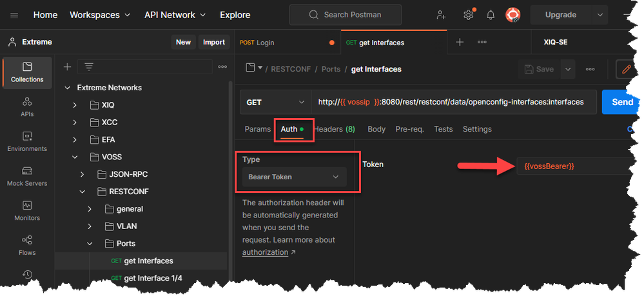Collapse the Extreme Networks collection

[67, 88]
